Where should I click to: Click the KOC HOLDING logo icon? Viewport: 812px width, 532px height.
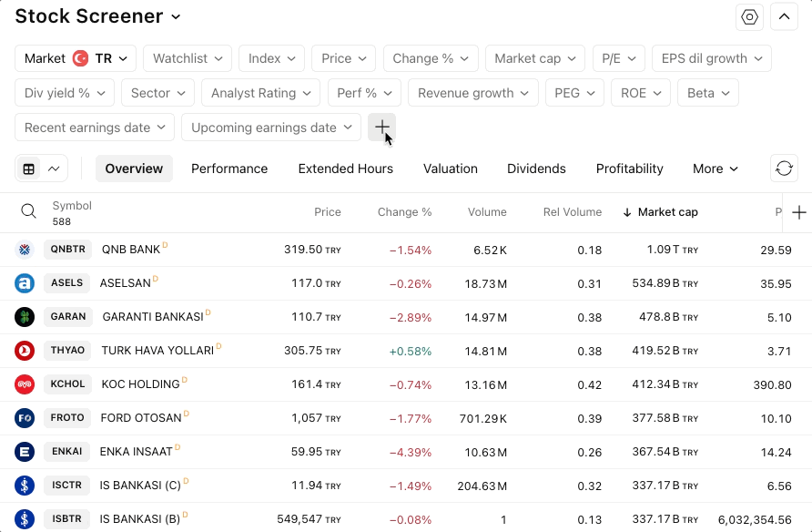[x=25, y=384]
